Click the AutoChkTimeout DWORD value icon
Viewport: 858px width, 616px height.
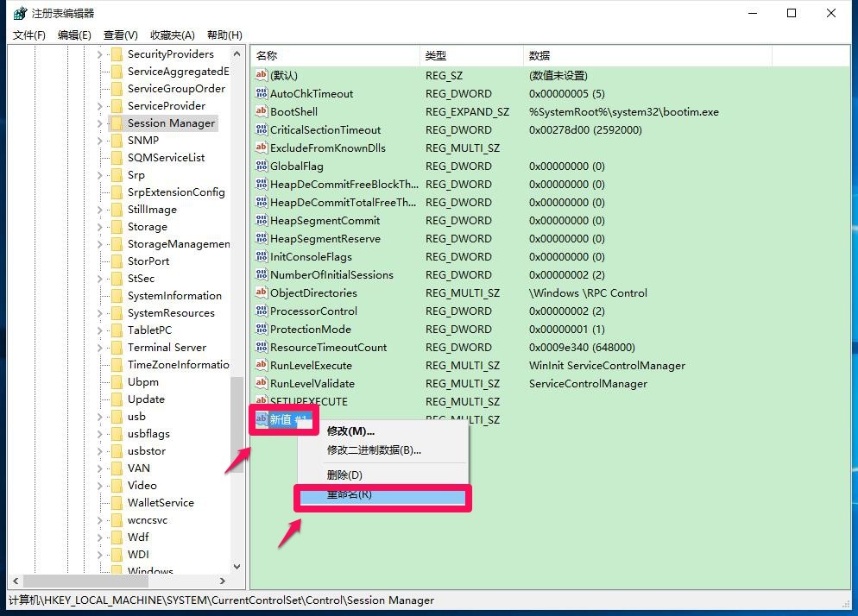(x=262, y=93)
